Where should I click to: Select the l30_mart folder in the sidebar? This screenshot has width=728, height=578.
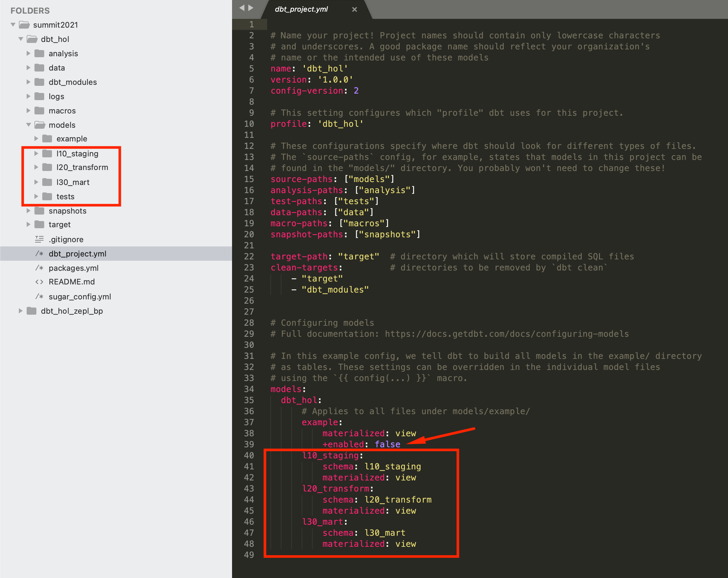[x=73, y=182]
